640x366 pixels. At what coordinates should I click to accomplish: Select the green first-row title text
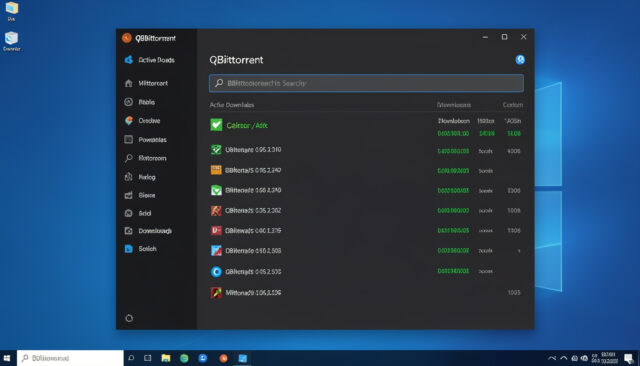pyautogui.click(x=247, y=126)
